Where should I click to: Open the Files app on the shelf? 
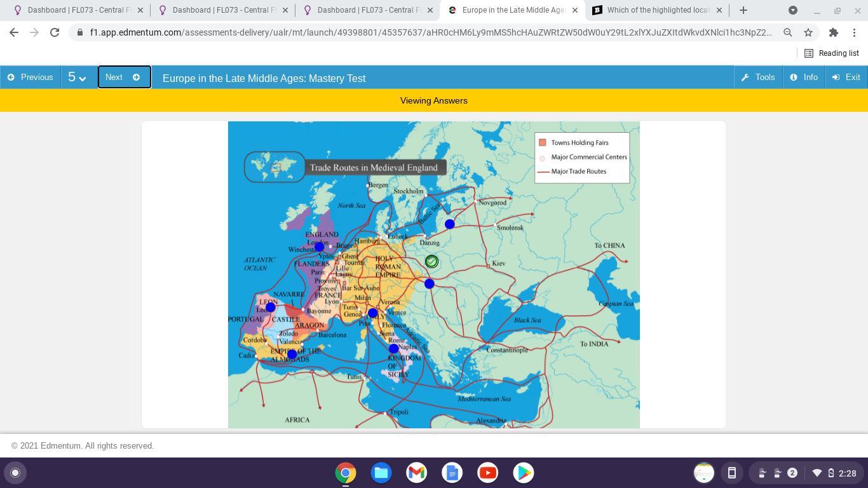381,473
